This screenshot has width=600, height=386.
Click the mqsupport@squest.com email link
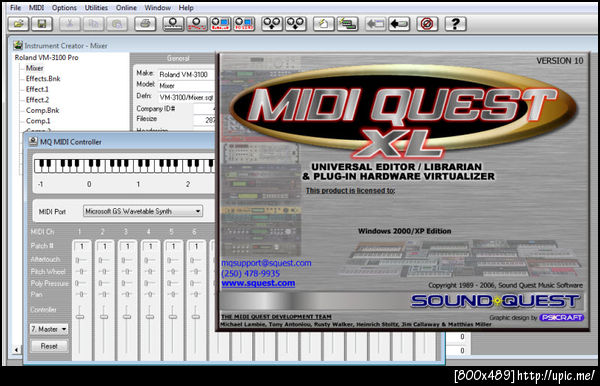[x=266, y=263]
